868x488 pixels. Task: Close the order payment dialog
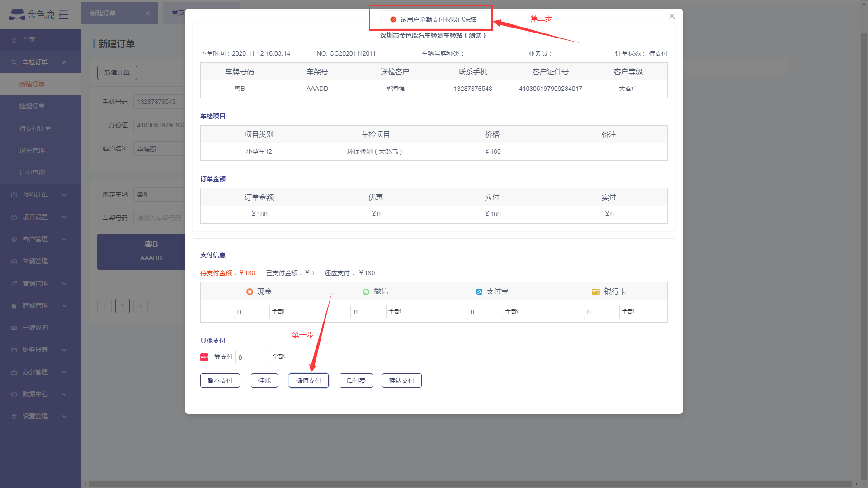[x=672, y=16]
